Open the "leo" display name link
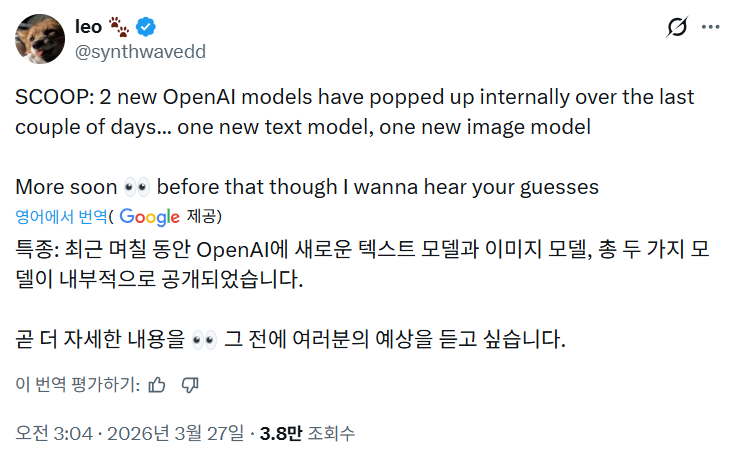Viewport: 733px width, 460px height. [88, 27]
